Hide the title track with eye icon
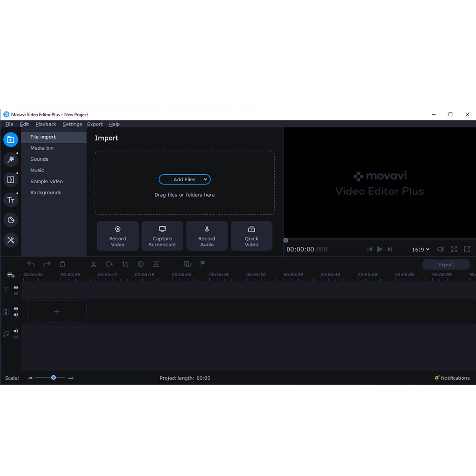 coord(16,288)
